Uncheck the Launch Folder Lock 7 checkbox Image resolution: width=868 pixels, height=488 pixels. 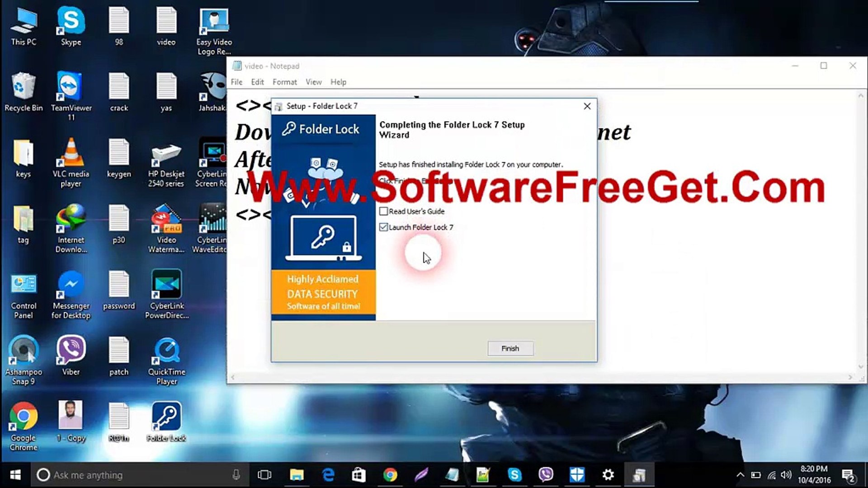tap(384, 227)
